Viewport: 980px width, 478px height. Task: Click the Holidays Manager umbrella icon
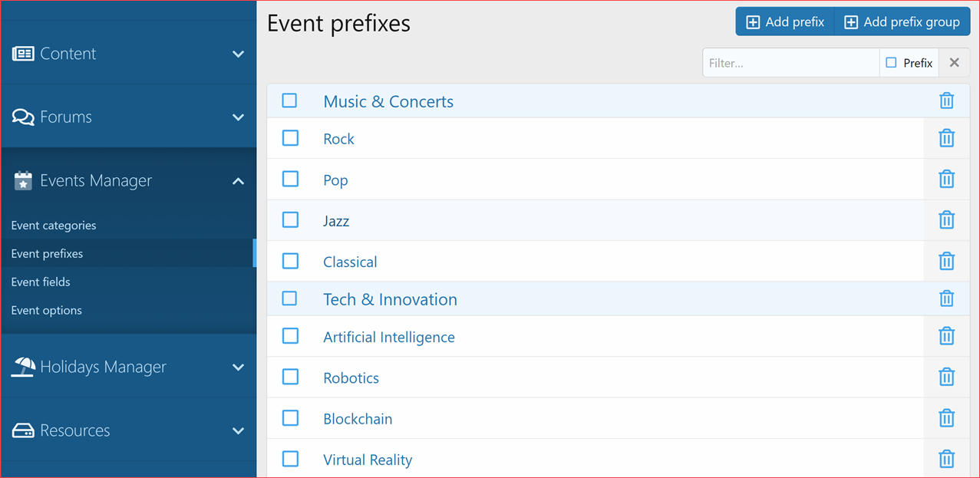coord(23,367)
